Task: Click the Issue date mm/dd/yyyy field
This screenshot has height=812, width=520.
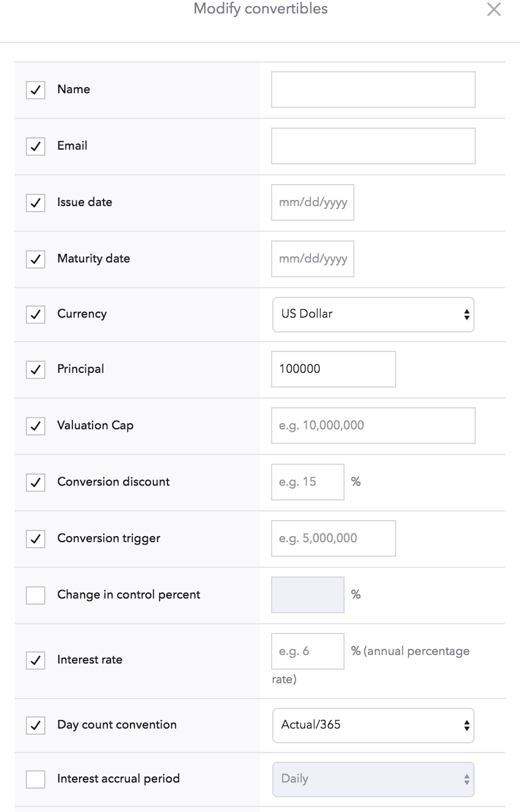Action: click(313, 202)
